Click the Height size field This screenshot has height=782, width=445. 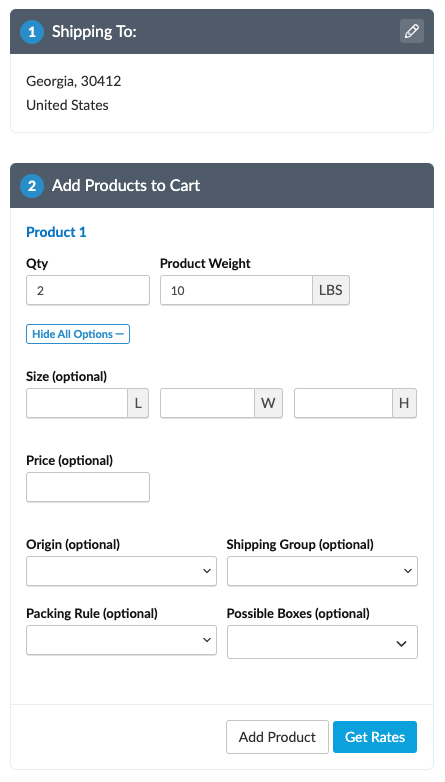[x=343, y=403]
